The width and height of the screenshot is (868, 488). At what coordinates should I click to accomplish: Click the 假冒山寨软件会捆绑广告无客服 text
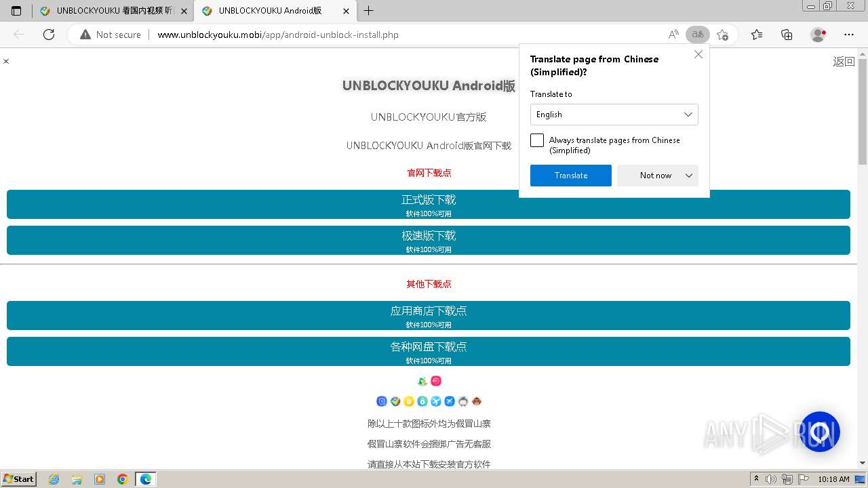point(429,444)
